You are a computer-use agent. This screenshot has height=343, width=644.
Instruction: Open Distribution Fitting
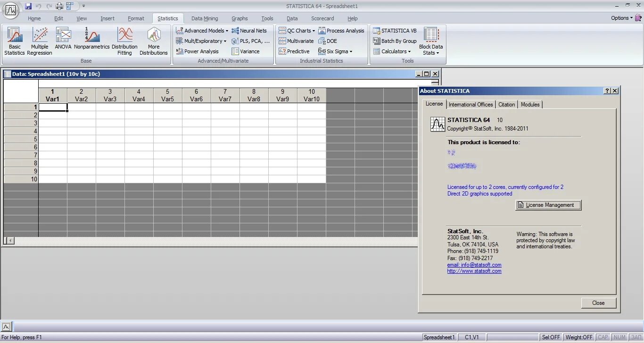tap(124, 41)
